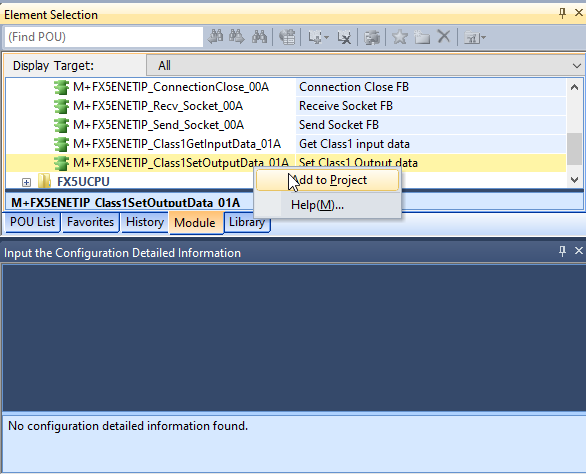The image size is (586, 475).
Task: Click 'Connection Close FB' description text
Action: pos(354,87)
